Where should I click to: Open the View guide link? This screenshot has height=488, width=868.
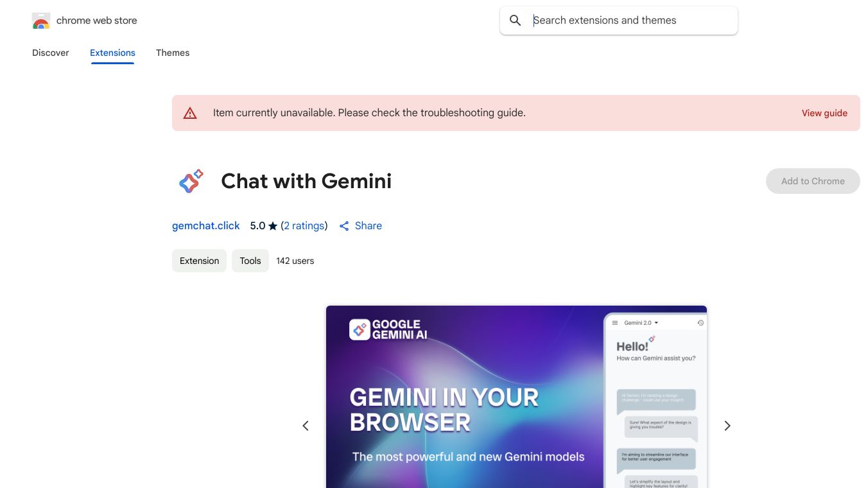click(x=824, y=113)
